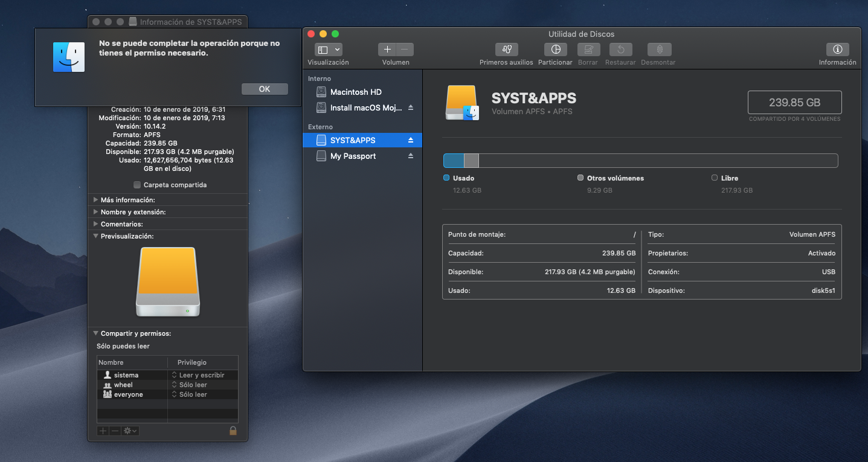Click the Usado segment of storage bar
The image size is (868, 462).
[x=454, y=161]
